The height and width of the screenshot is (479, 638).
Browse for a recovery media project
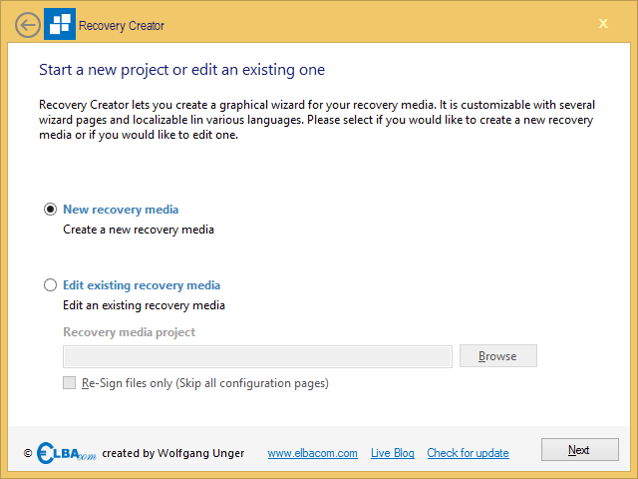(498, 356)
